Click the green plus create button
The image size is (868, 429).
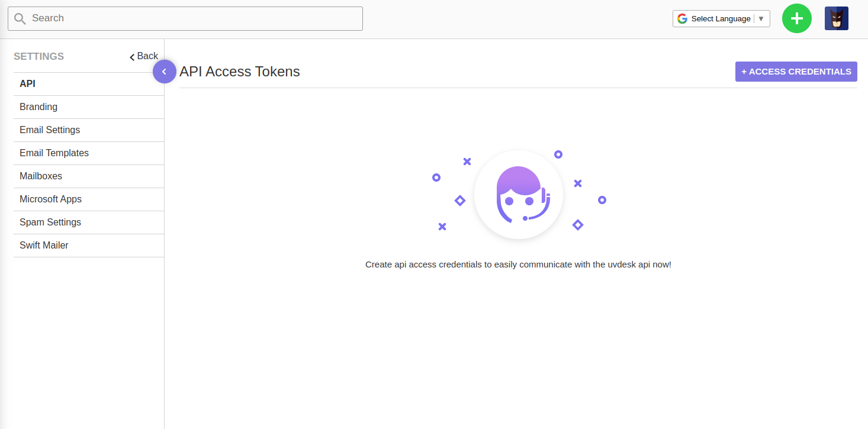(x=796, y=18)
